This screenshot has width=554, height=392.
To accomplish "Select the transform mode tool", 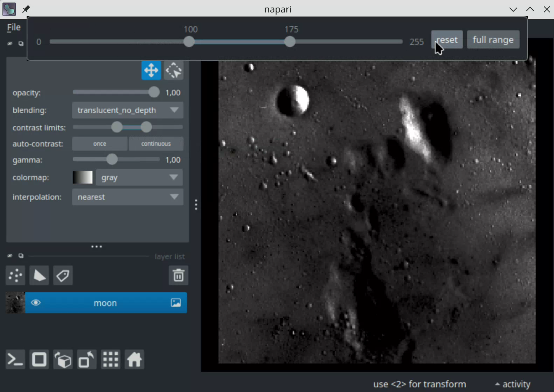I will point(174,71).
